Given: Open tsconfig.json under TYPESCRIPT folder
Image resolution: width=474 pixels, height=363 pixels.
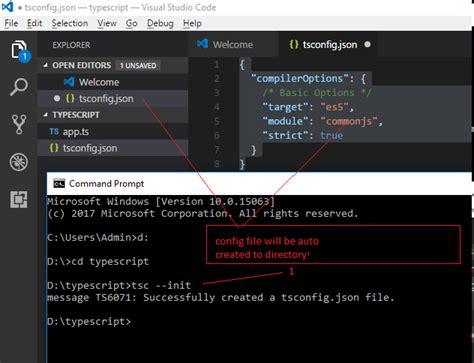Looking at the screenshot, I should coord(113,148).
